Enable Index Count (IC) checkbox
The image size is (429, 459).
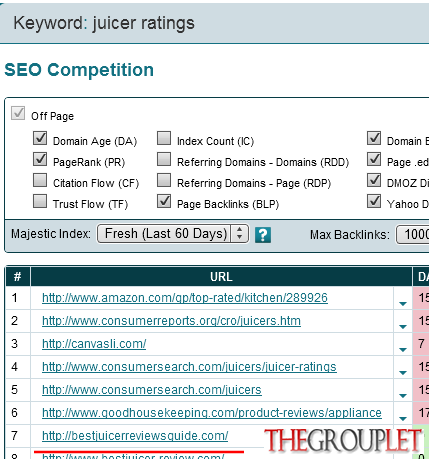click(x=164, y=138)
